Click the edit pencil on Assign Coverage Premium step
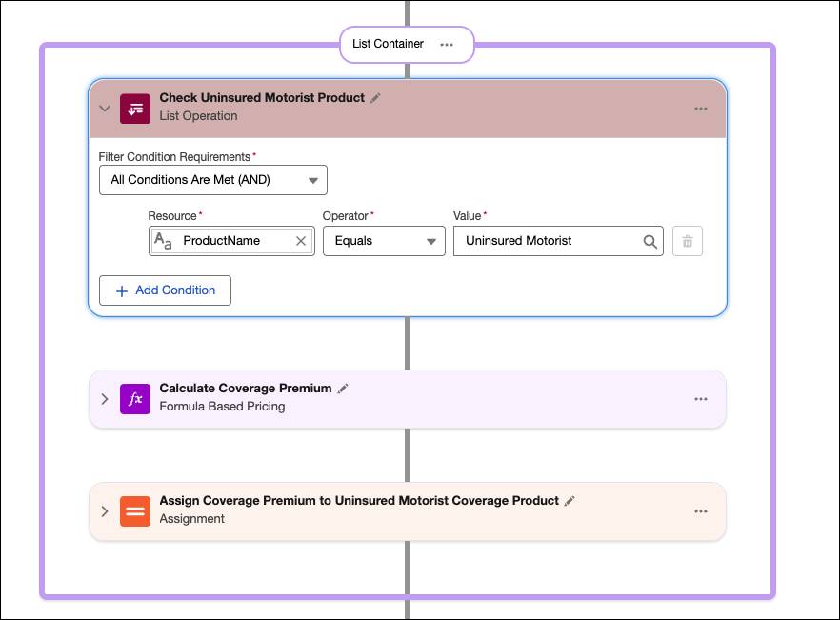This screenshot has height=620, width=840. [x=569, y=500]
